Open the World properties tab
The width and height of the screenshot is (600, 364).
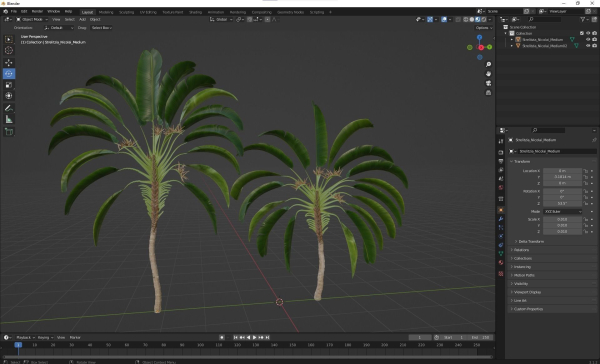pyautogui.click(x=501, y=188)
